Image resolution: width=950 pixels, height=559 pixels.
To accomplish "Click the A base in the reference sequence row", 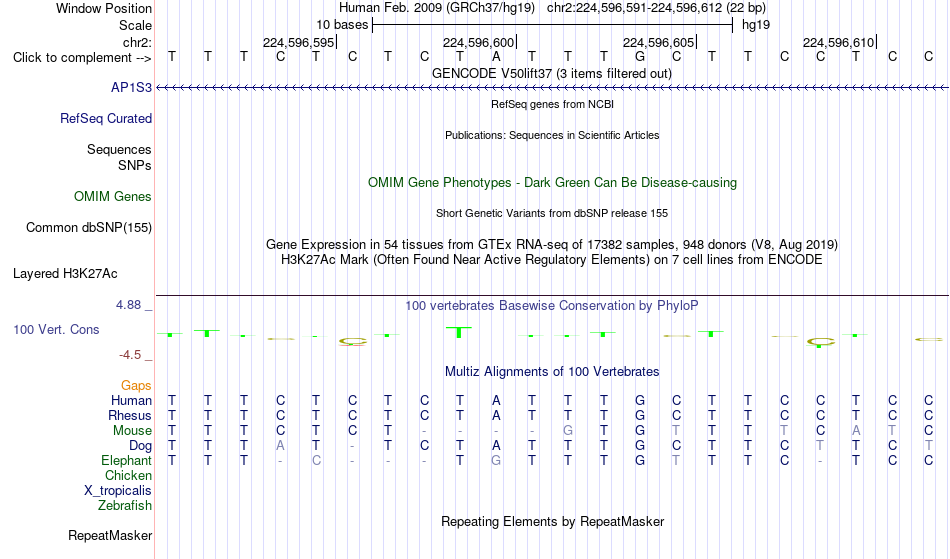I will [x=496, y=57].
